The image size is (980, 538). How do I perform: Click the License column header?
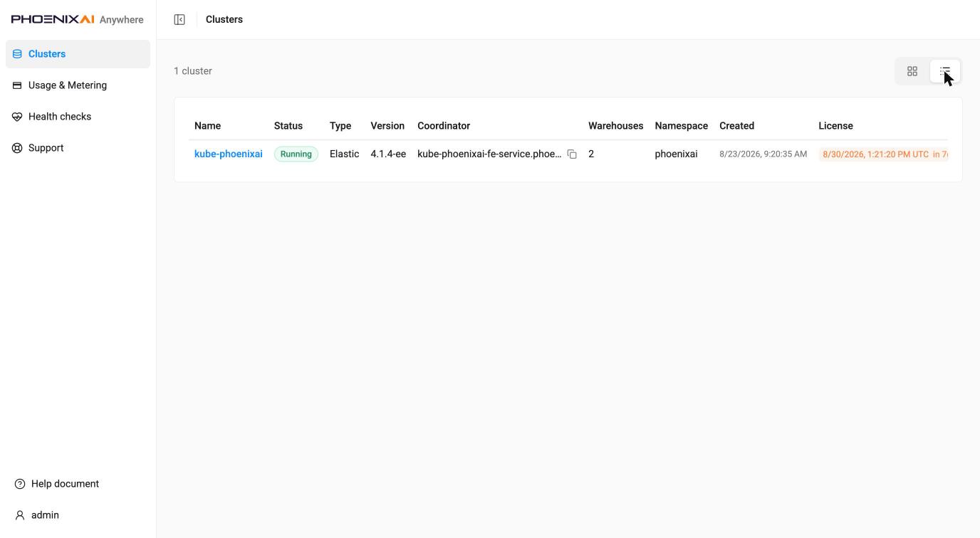pos(835,126)
